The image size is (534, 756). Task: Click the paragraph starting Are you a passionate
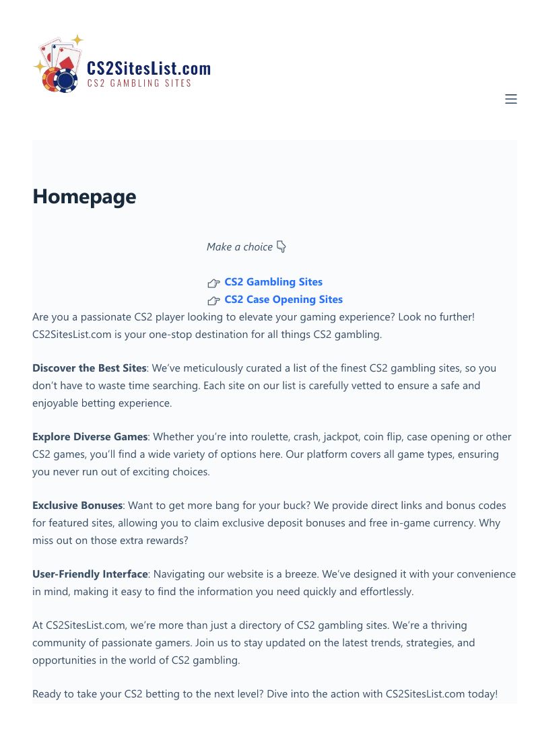253,325
